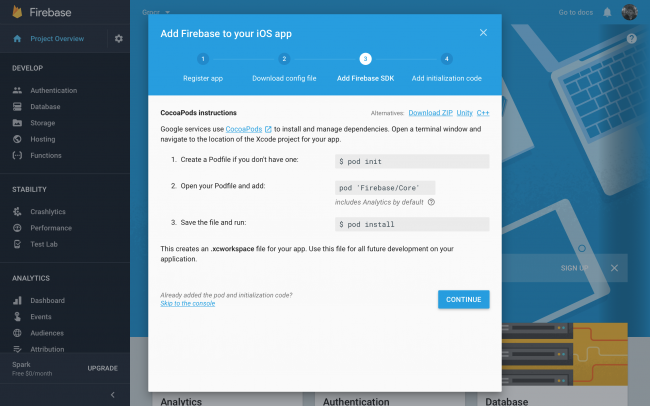Image resolution: width=650 pixels, height=406 pixels.
Task: Open user account avatar
Action: [629, 12]
